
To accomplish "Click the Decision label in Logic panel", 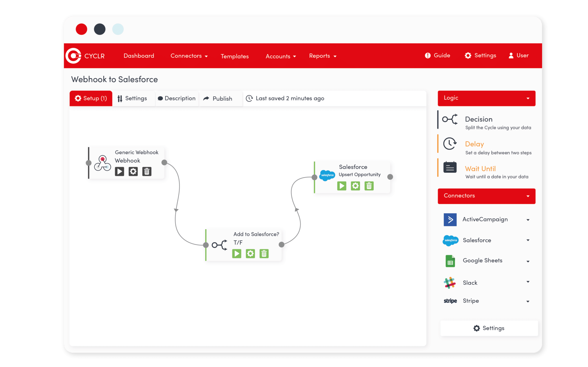I will [x=479, y=119].
